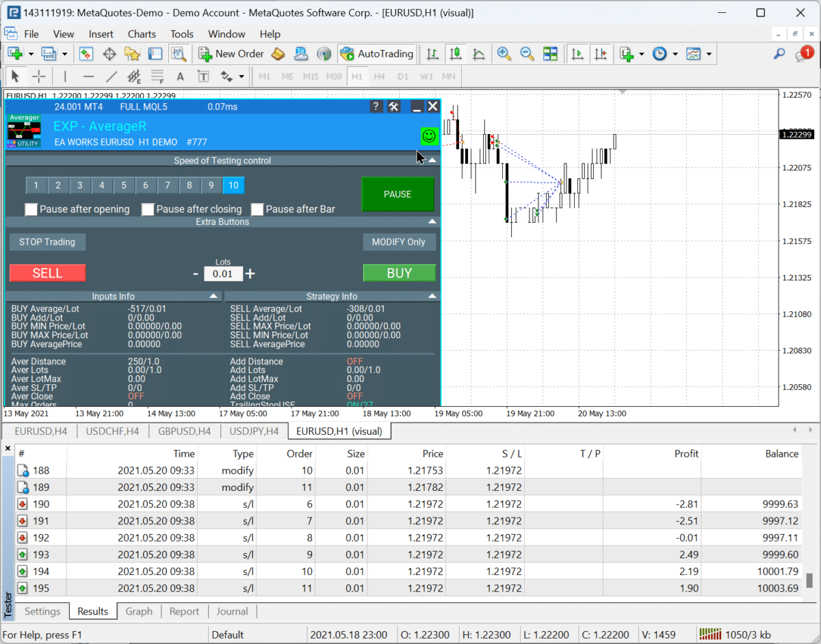The height and width of the screenshot is (644, 821).
Task: Click the green smiley face icon
Action: pyautogui.click(x=429, y=136)
